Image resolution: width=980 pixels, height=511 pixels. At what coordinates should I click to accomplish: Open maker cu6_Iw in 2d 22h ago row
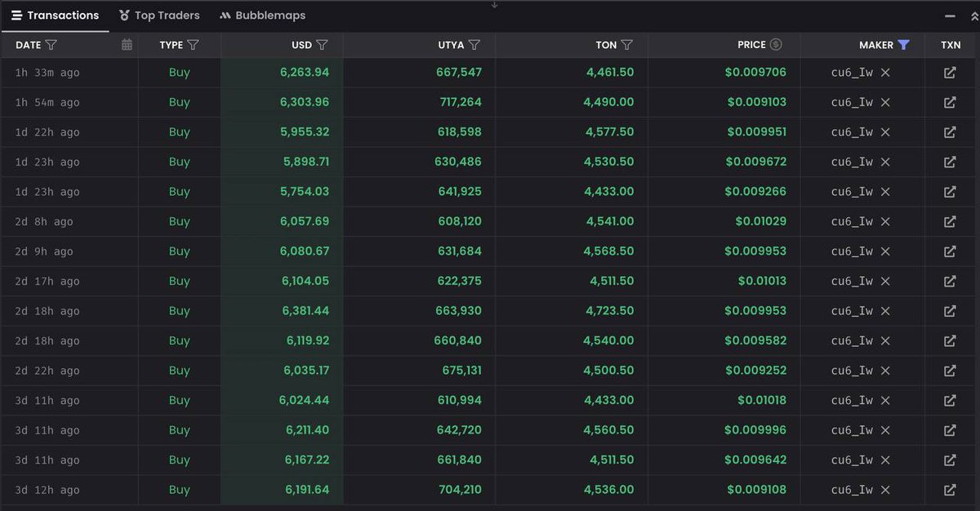click(x=852, y=371)
